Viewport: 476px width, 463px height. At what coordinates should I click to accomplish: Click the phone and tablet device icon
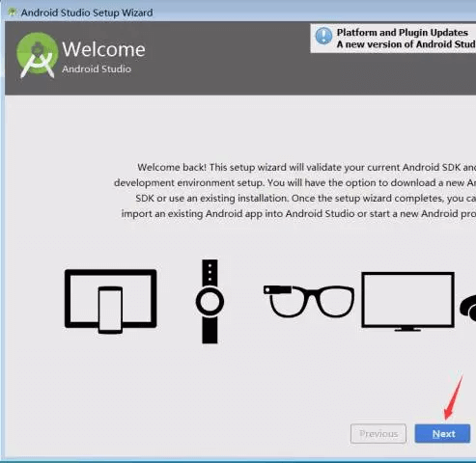click(x=110, y=301)
